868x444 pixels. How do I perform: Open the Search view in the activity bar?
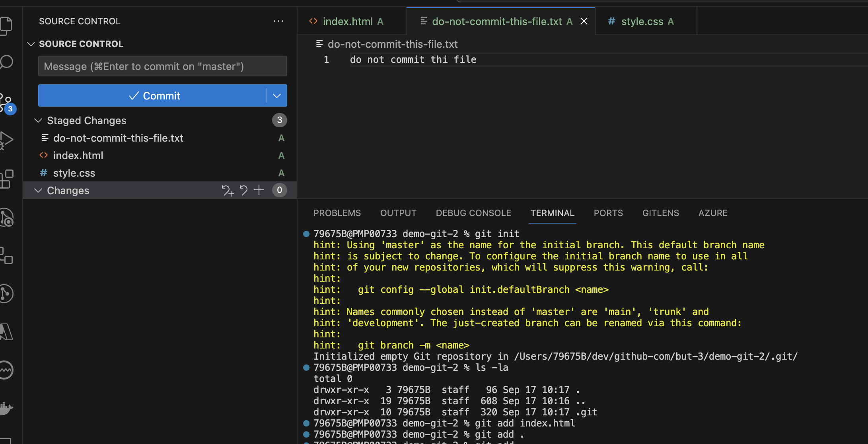click(6, 62)
